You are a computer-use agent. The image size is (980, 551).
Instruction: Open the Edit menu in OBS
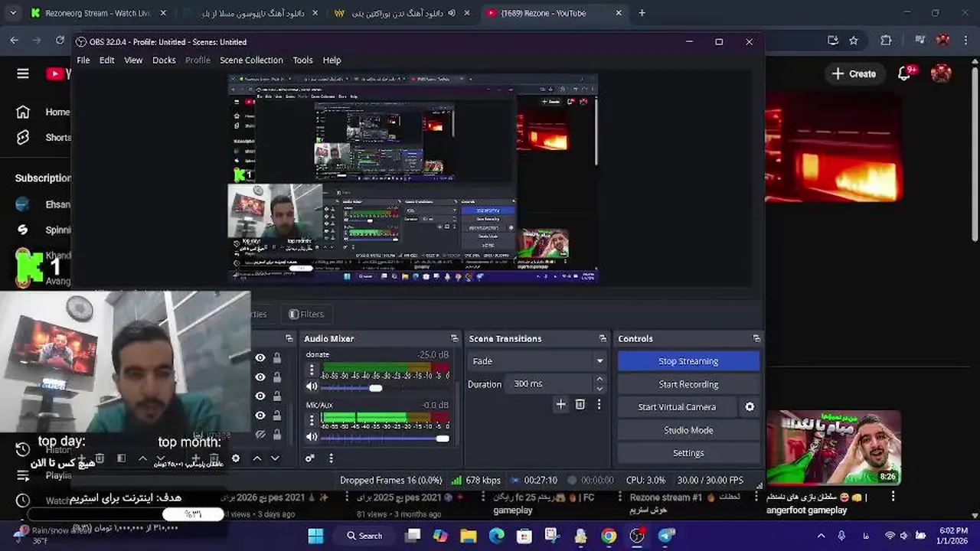[107, 60]
